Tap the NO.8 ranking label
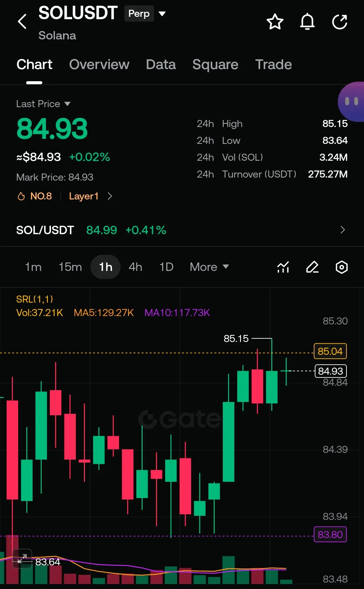 (x=41, y=196)
